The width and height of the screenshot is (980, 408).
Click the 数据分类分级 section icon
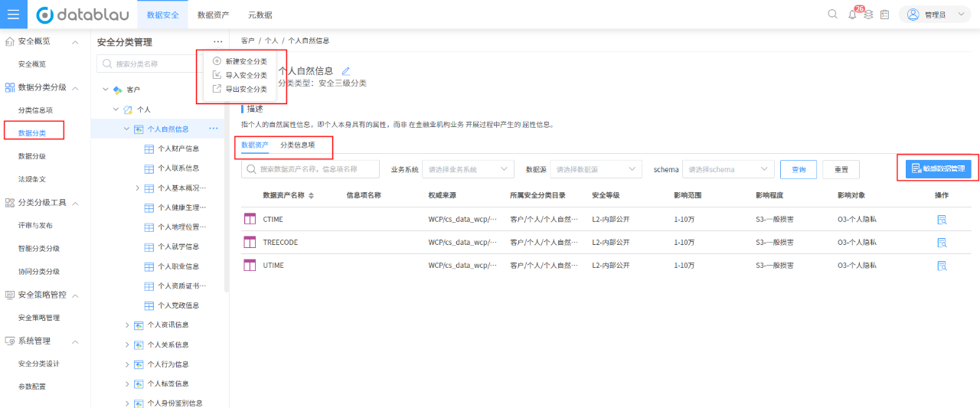point(10,87)
